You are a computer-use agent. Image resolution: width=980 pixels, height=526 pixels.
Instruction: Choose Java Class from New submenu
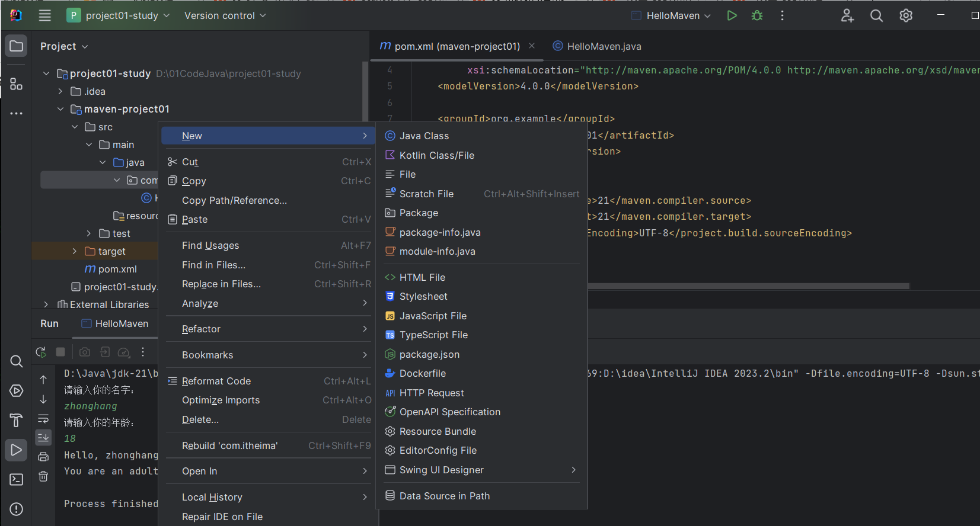(481, 136)
